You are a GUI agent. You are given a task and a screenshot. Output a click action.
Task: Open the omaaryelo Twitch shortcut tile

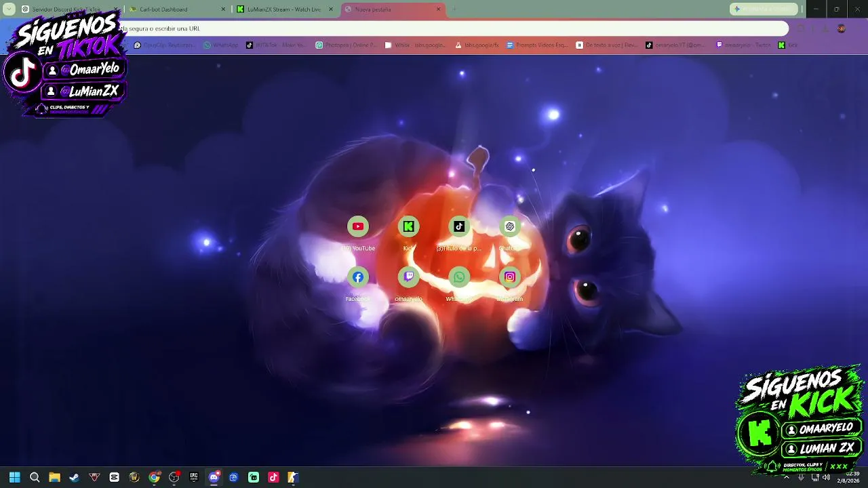click(408, 283)
